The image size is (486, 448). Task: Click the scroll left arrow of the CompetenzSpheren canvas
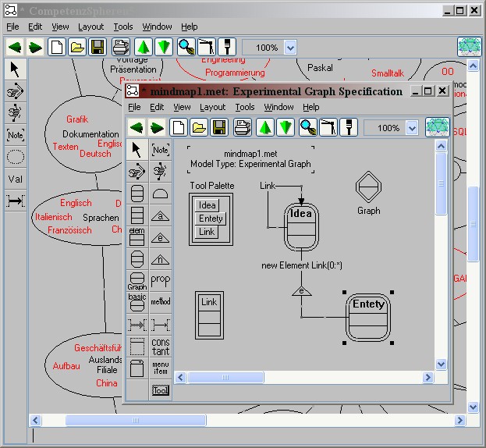pyautogui.click(x=35, y=421)
